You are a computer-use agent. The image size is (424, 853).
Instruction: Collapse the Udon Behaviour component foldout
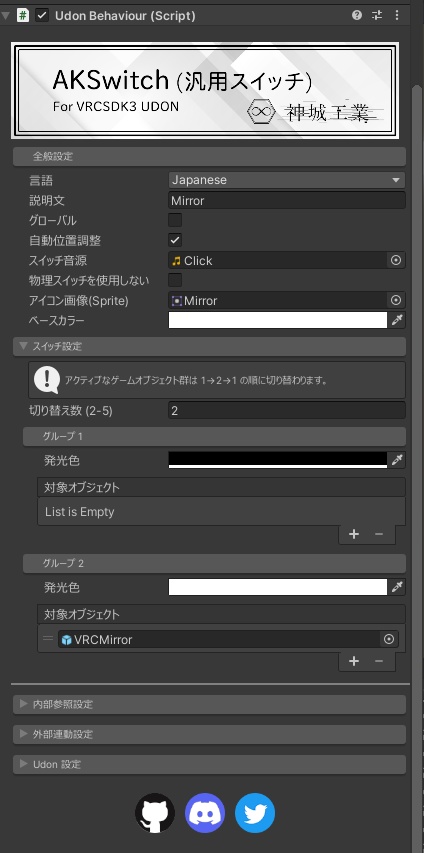[x=5, y=15]
